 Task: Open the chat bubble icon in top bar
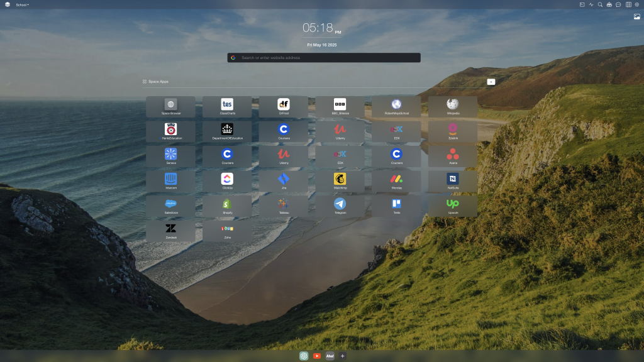click(x=619, y=5)
